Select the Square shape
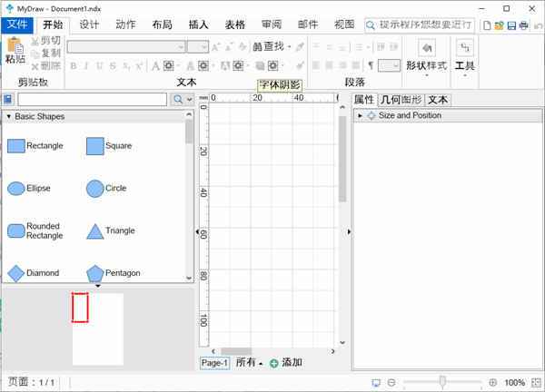 point(109,146)
